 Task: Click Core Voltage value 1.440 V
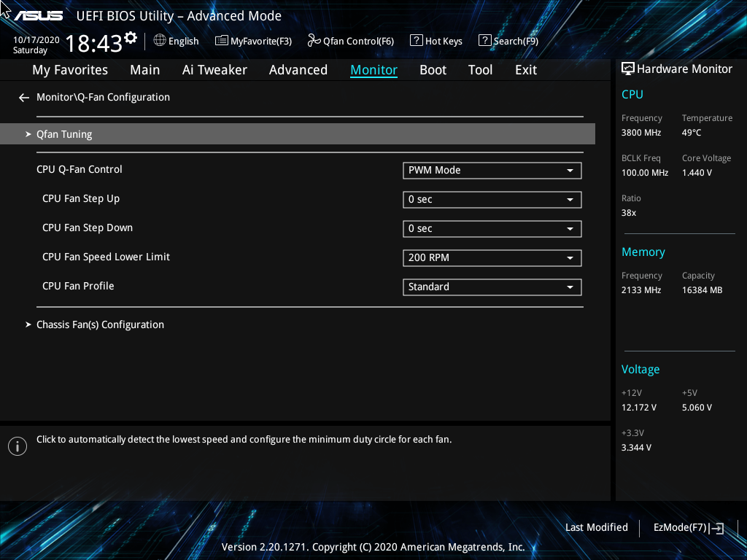tap(697, 173)
